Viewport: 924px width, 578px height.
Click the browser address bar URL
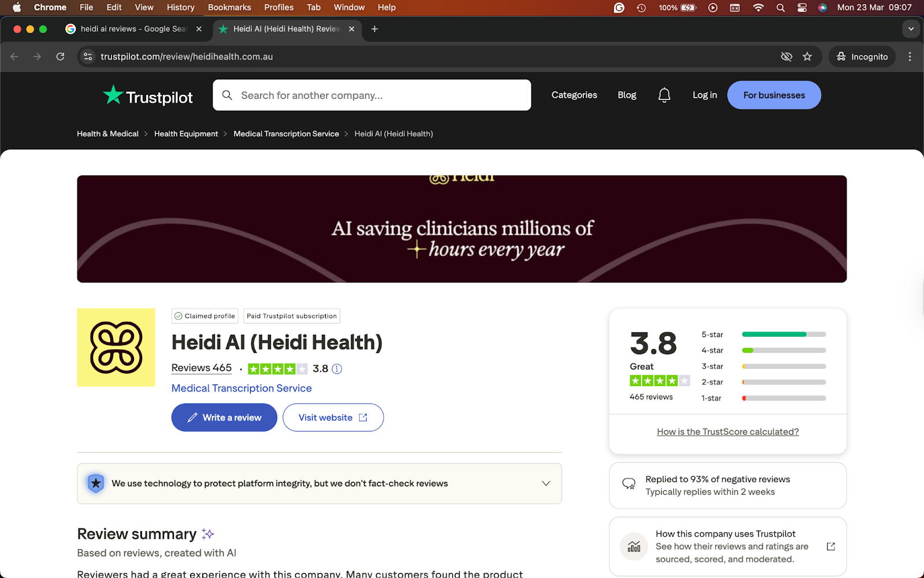187,57
